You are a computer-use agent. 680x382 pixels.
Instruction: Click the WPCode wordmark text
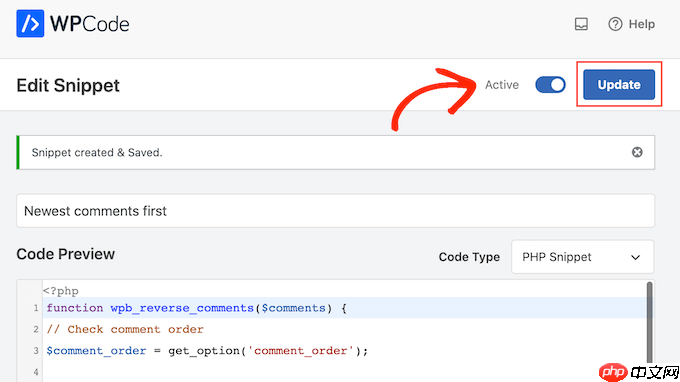pos(90,24)
